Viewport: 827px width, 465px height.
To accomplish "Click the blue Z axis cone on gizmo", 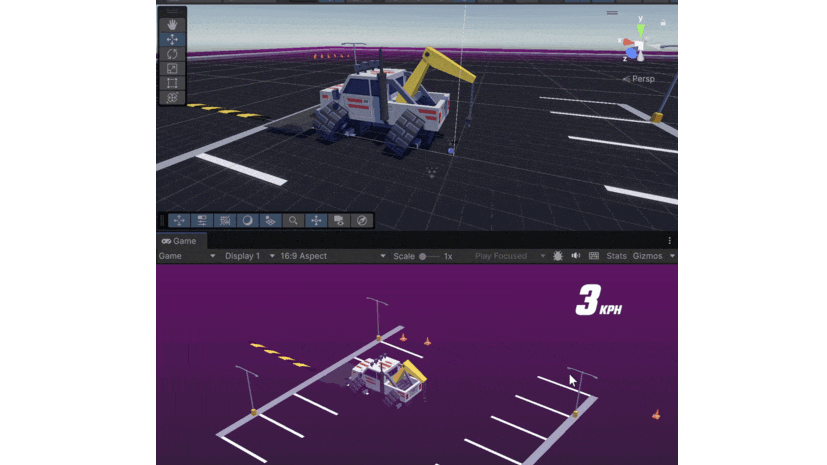I will coord(631,53).
